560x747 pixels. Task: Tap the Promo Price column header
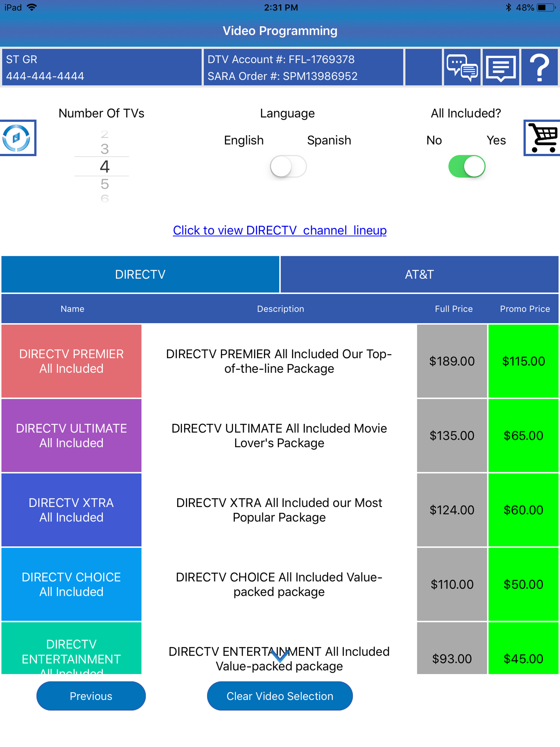(x=525, y=309)
